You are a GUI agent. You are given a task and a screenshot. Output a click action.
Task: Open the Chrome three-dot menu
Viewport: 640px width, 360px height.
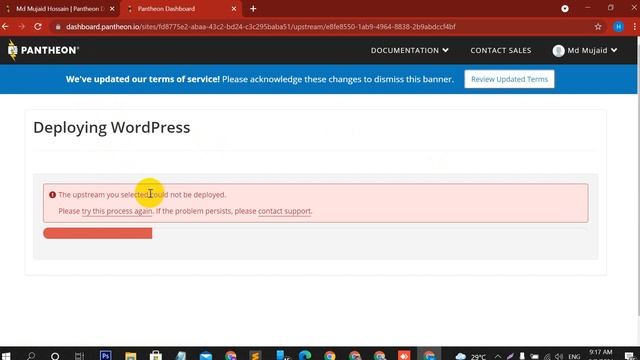point(635,27)
